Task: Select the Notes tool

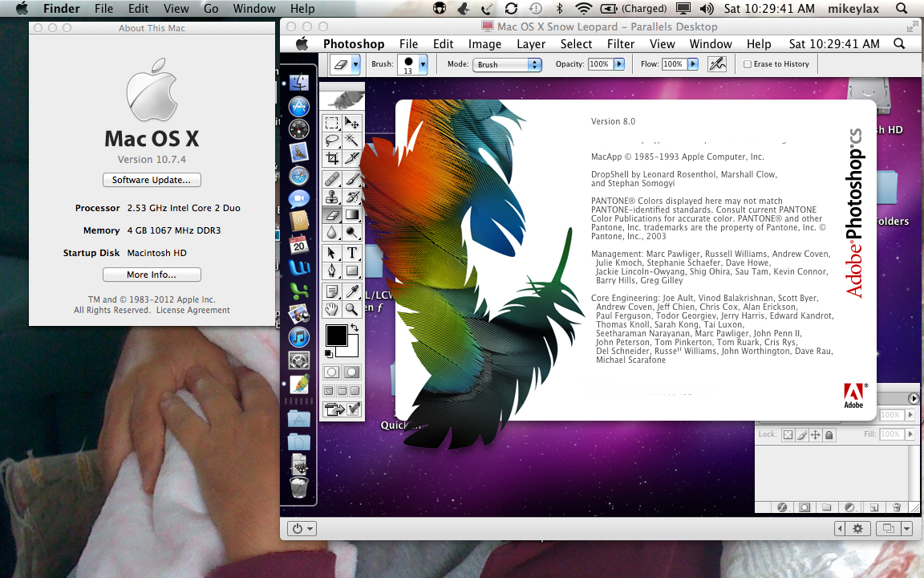Action: [x=332, y=291]
